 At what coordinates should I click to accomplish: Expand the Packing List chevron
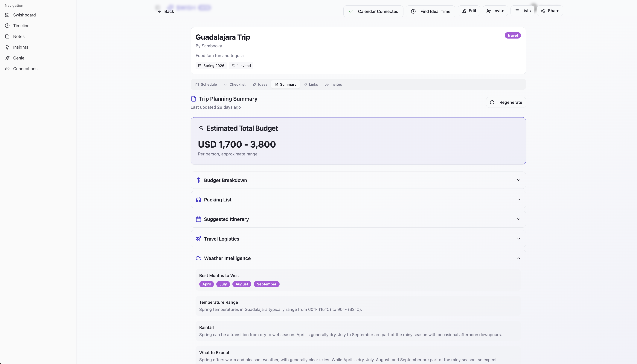(519, 200)
